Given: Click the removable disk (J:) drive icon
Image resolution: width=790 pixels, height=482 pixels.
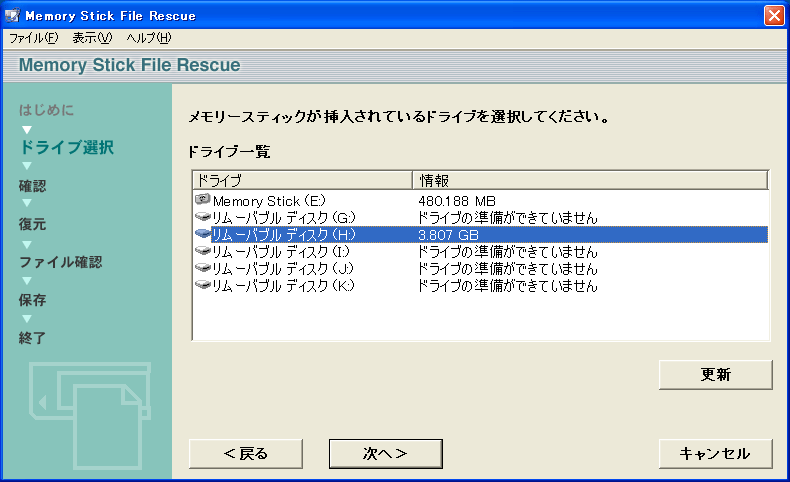Looking at the screenshot, I should (x=203, y=268).
